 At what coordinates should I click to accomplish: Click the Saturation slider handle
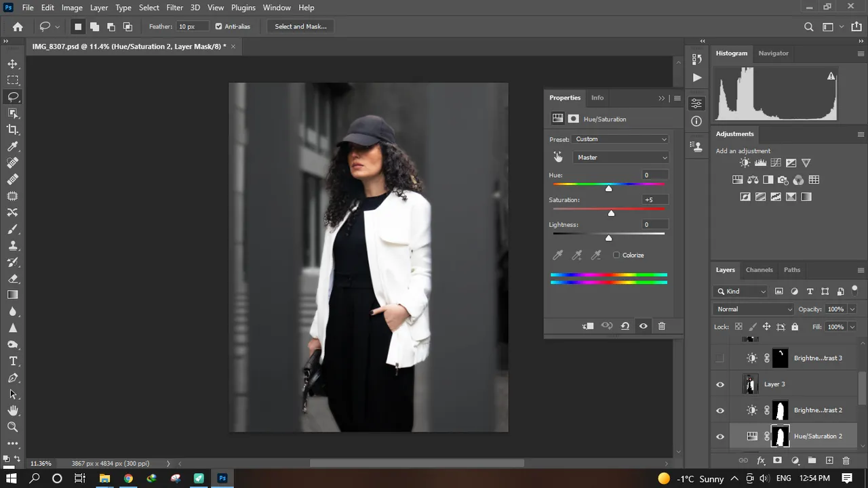click(x=611, y=213)
